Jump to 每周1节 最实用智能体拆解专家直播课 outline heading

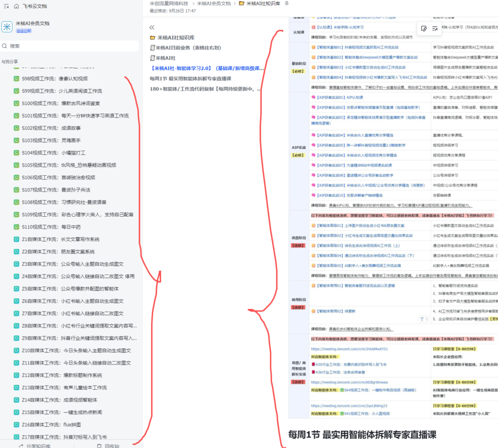[x=197, y=78]
